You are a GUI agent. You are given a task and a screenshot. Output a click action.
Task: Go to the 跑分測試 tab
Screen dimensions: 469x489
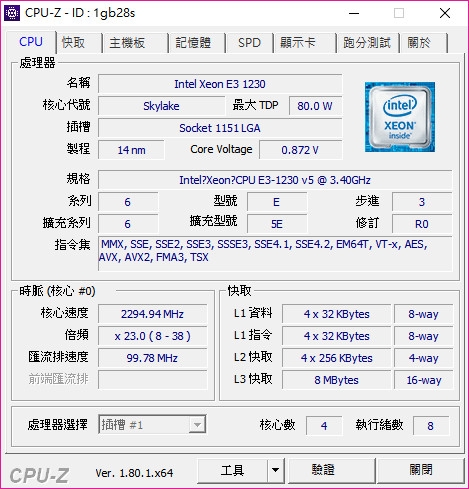[367, 43]
